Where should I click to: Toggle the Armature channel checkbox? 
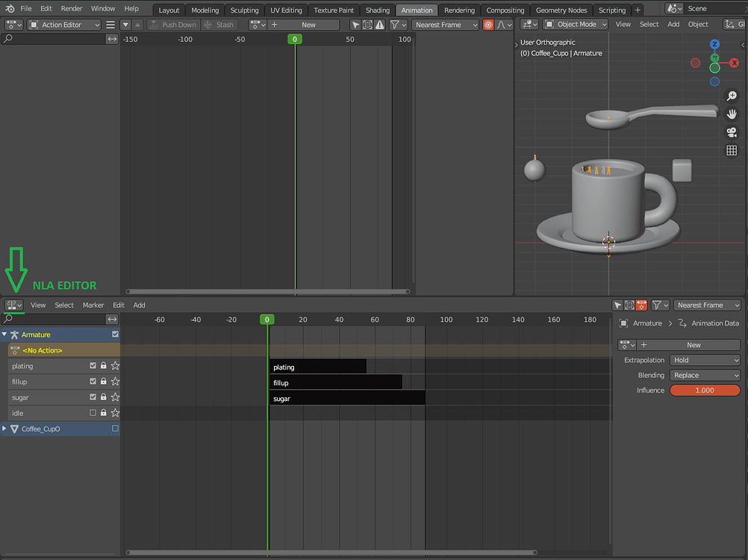(114, 335)
